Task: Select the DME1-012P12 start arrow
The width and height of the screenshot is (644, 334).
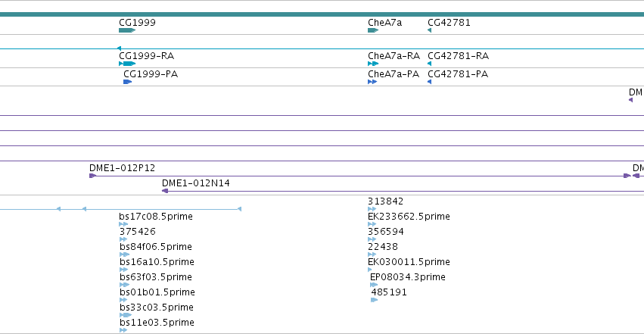Action: (92, 176)
